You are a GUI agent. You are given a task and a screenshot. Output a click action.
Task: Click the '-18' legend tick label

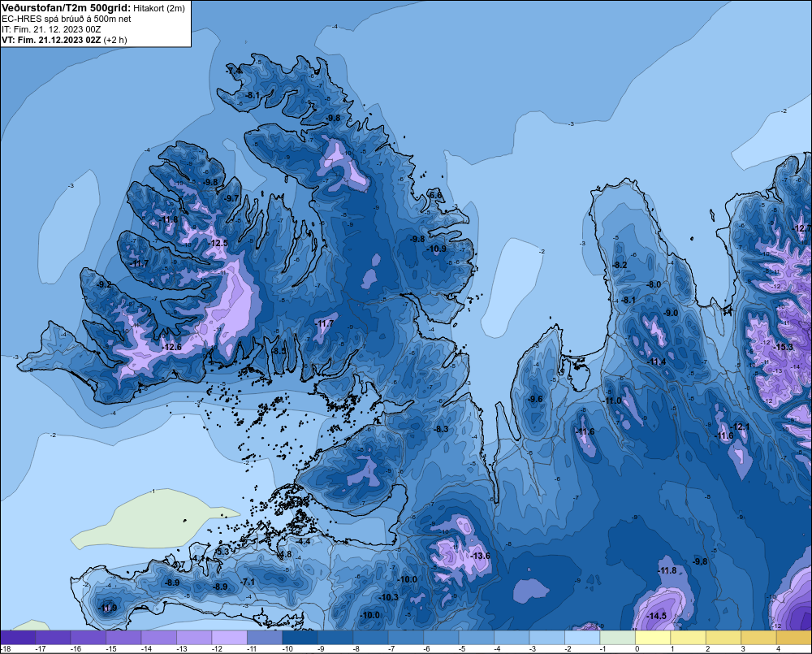6,649
